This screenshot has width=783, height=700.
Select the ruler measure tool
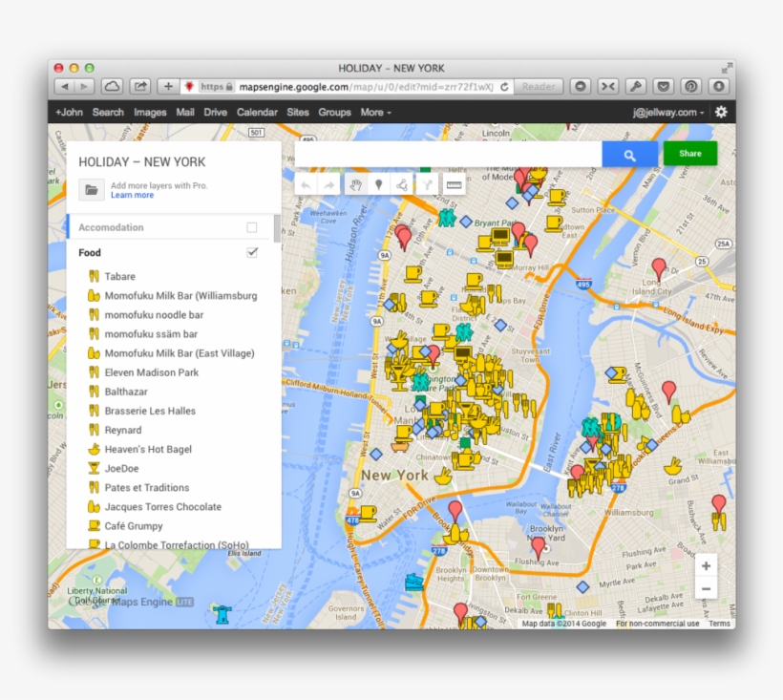454,185
